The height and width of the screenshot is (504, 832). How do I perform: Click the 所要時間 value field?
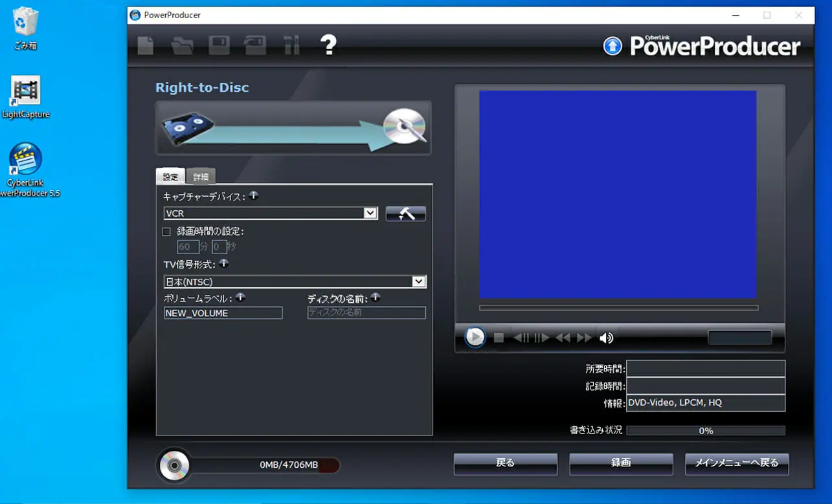click(x=706, y=369)
